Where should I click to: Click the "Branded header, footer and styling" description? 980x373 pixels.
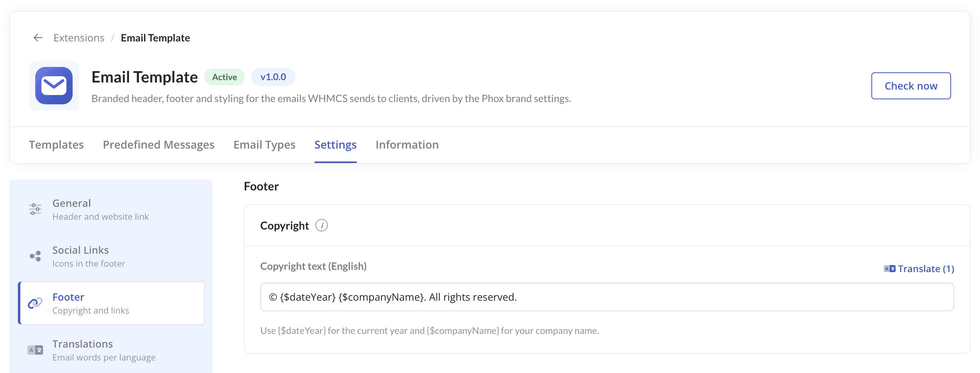[x=331, y=99]
